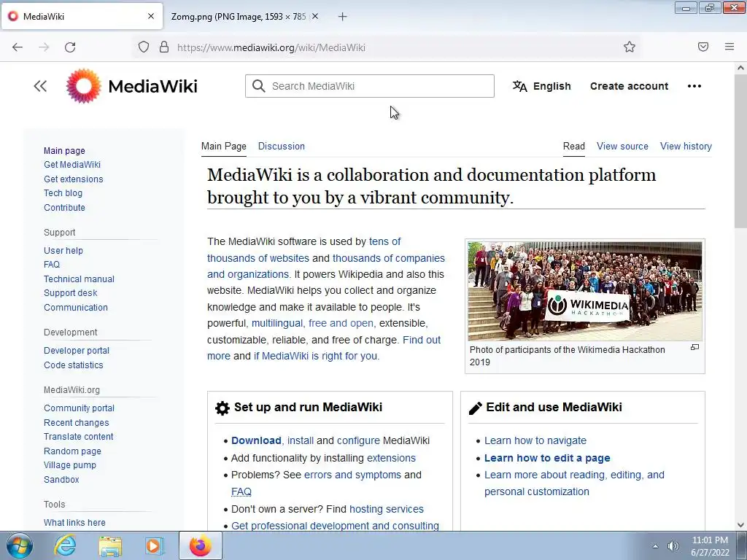Image resolution: width=747 pixels, height=560 pixels.
Task: Switch to the View source tab
Action: pyautogui.click(x=623, y=146)
